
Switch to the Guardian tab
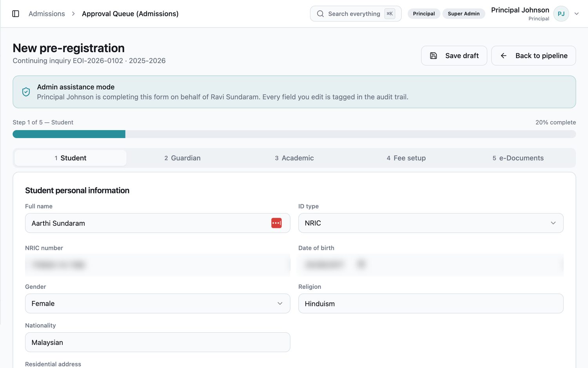coord(182,158)
